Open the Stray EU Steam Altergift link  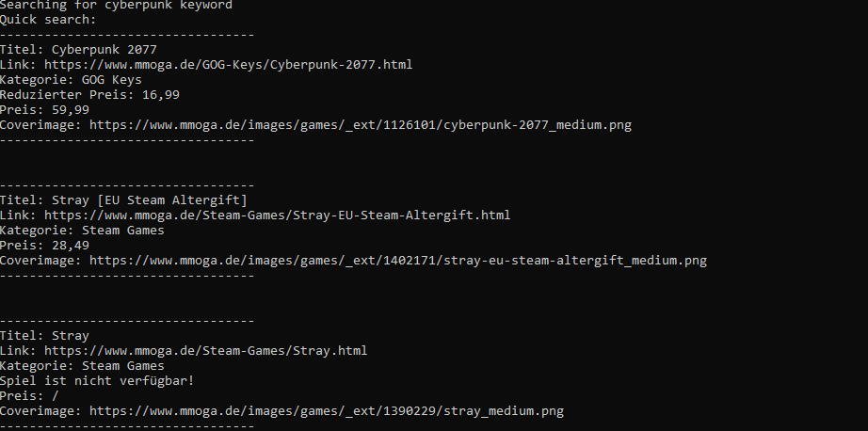278,215
